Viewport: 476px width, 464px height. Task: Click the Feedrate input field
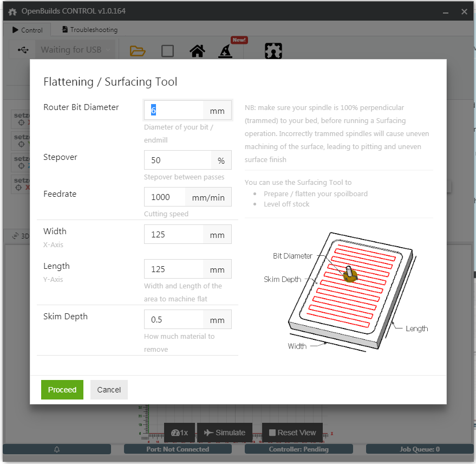coord(165,197)
